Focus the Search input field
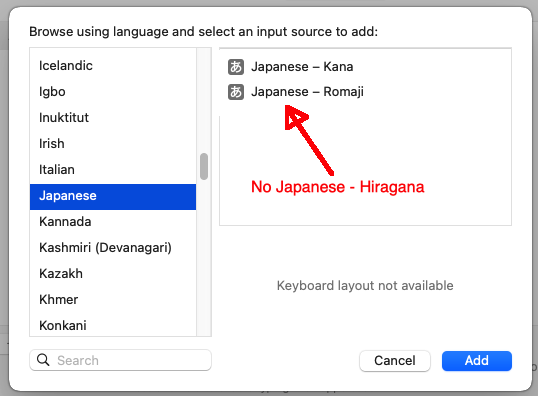The image size is (538, 396). click(x=120, y=360)
